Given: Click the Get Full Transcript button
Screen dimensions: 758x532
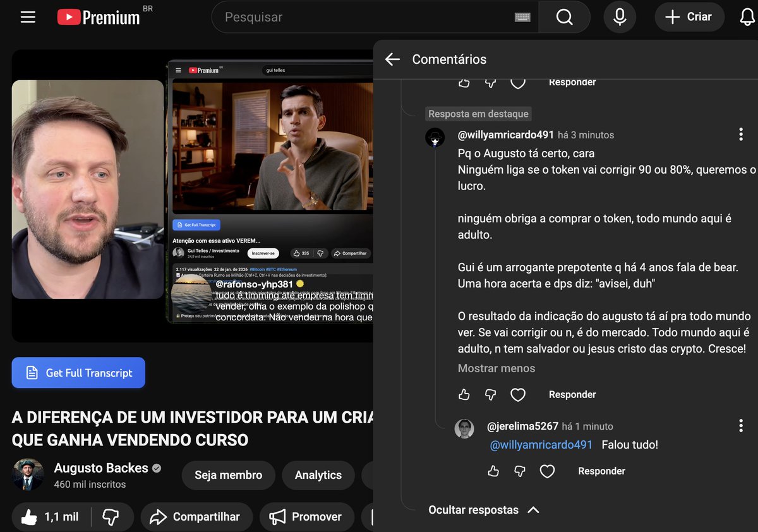Looking at the screenshot, I should (x=78, y=373).
